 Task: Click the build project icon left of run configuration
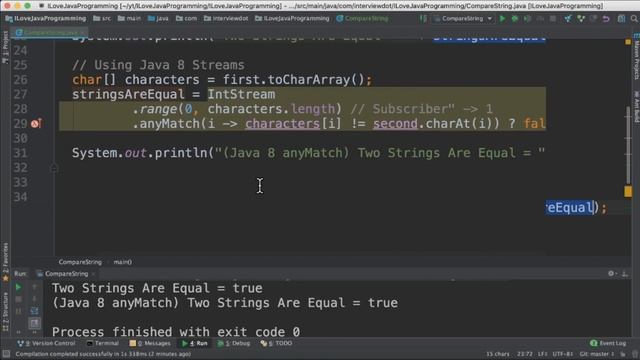pos(424,19)
